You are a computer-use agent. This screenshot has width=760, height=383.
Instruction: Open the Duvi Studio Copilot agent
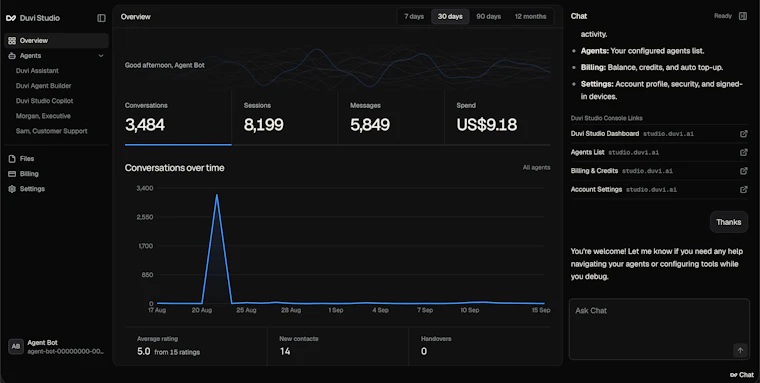pos(45,101)
